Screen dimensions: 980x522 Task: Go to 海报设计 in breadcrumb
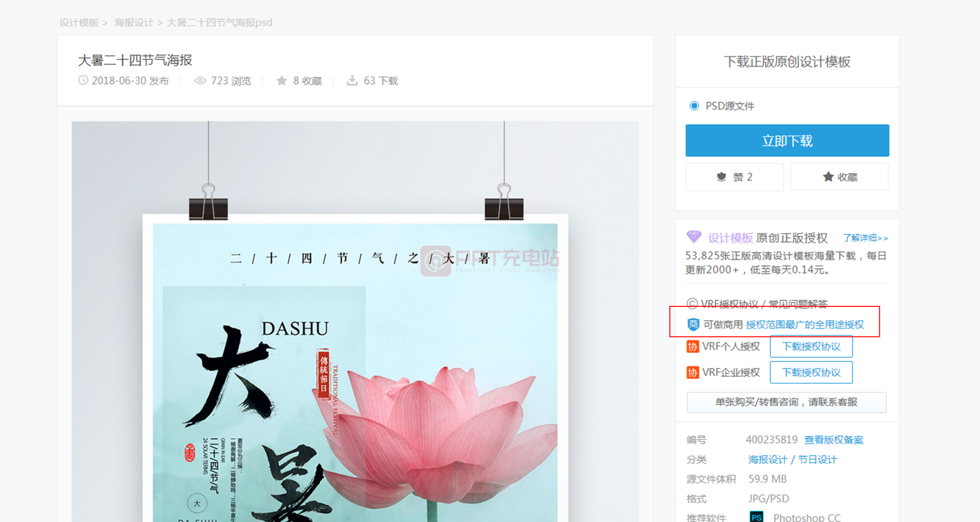pos(134,23)
